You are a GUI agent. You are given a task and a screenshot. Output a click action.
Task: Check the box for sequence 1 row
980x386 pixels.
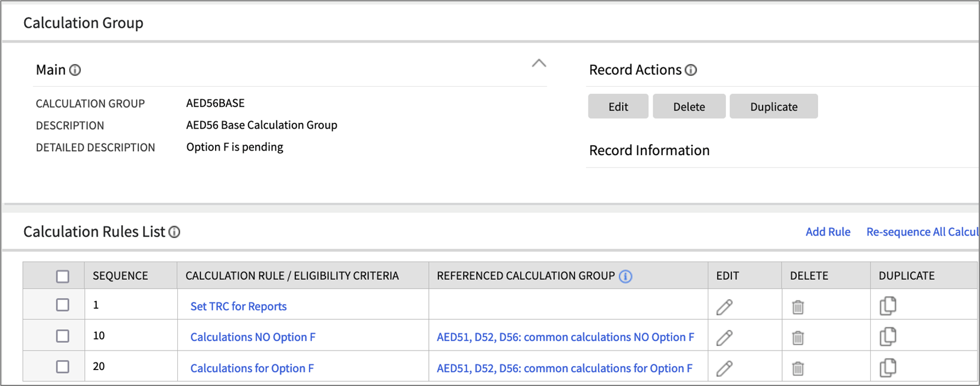pyautogui.click(x=63, y=305)
